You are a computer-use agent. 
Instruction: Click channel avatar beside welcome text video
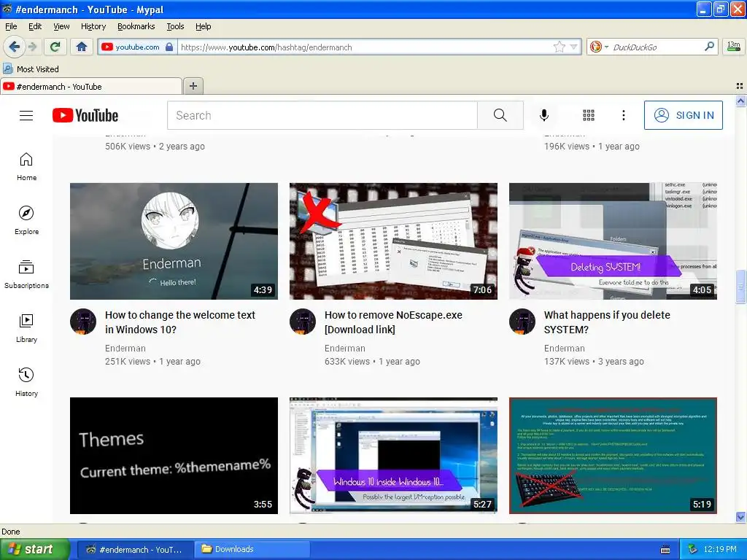83,322
